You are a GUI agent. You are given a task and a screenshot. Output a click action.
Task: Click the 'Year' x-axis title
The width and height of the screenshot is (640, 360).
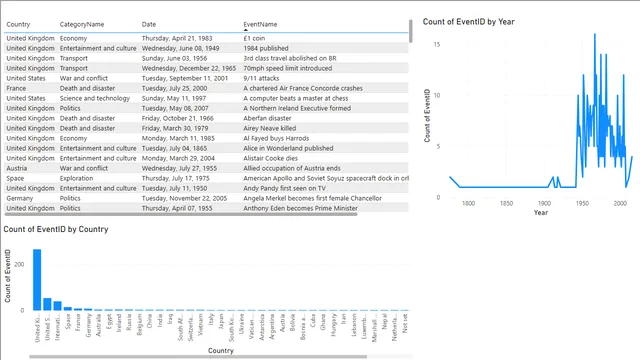coord(541,213)
